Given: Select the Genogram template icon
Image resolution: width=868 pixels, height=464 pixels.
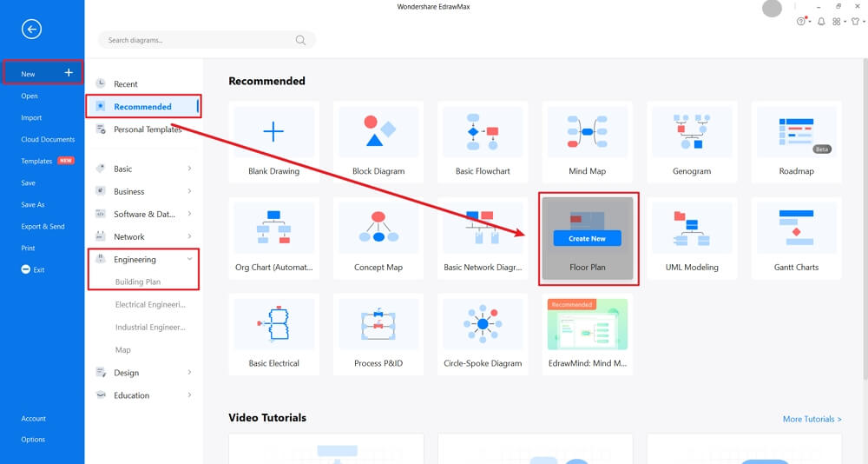Looking at the screenshot, I should pos(692,131).
